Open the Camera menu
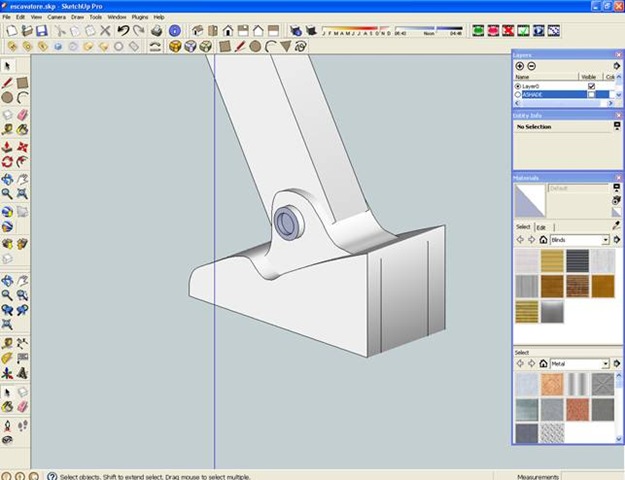This screenshot has height=480, width=625. (x=56, y=17)
